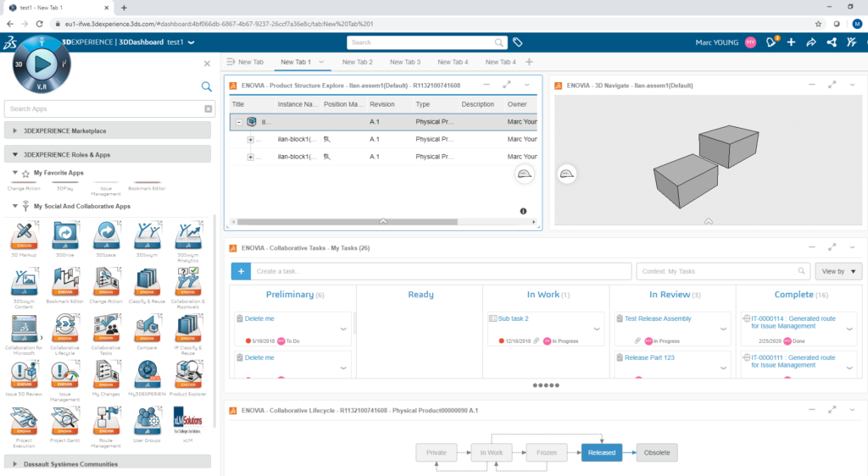The height and width of the screenshot is (476, 868).
Task: Click the apps panel search magnifier
Action: (207, 86)
